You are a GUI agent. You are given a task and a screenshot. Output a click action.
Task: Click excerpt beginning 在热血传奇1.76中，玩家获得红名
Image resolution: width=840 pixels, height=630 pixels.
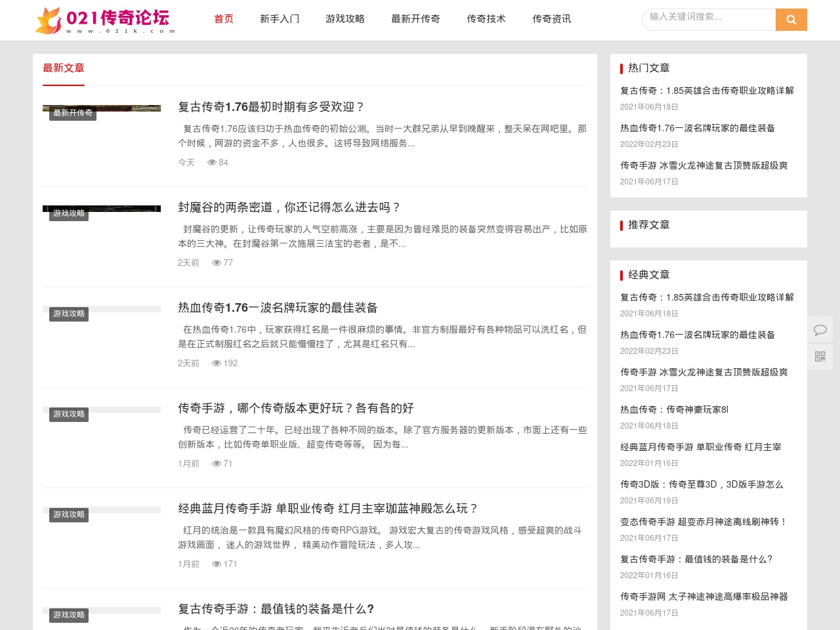point(383,337)
